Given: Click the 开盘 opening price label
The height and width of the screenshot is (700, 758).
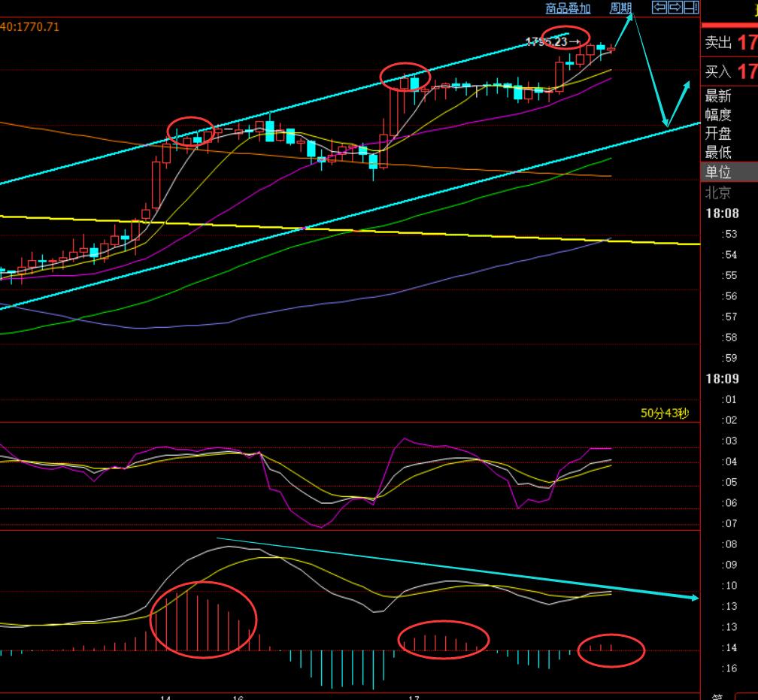Looking at the screenshot, I should (x=718, y=133).
